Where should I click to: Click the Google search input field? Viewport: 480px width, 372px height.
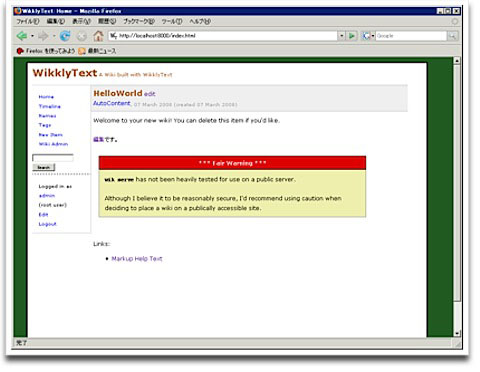(411, 36)
